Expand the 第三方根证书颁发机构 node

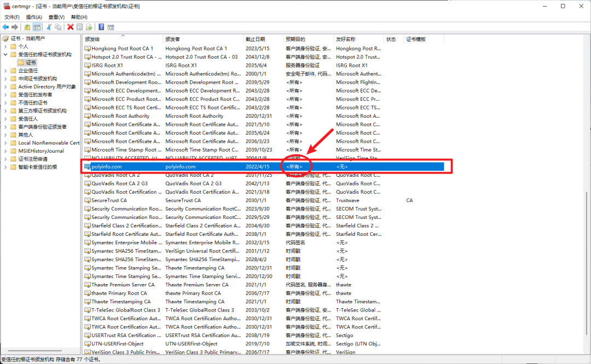point(5,111)
